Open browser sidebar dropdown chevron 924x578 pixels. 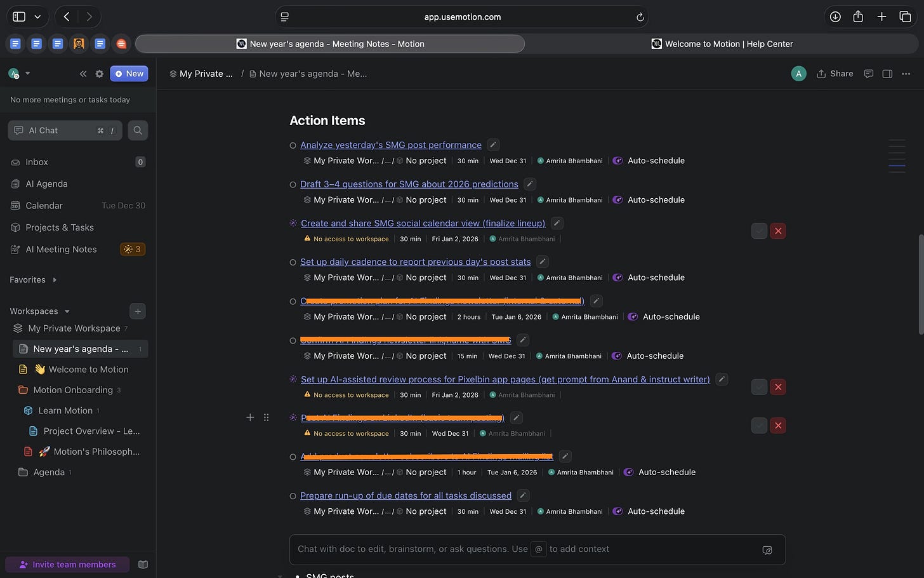[x=37, y=17]
